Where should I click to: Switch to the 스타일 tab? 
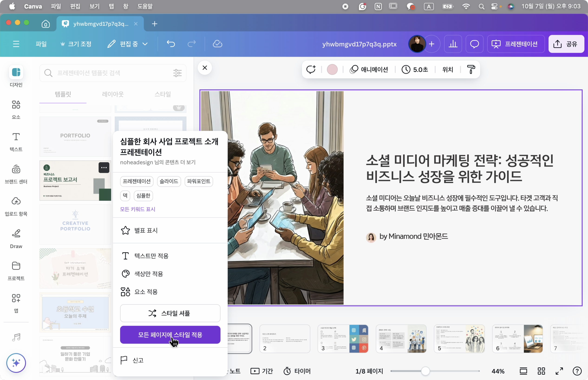163,94
